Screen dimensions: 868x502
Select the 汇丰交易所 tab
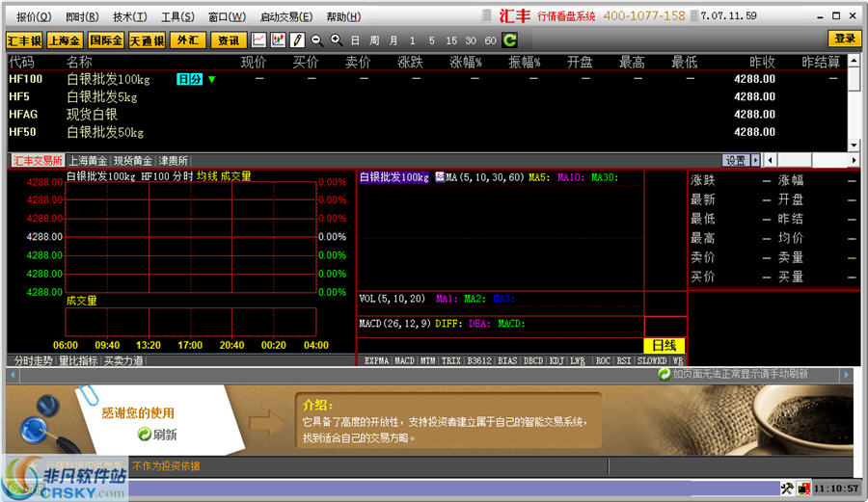pos(37,160)
